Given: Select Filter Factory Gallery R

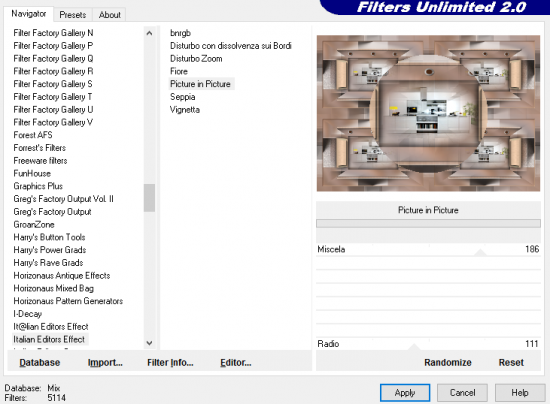Looking at the screenshot, I should coord(53,71).
